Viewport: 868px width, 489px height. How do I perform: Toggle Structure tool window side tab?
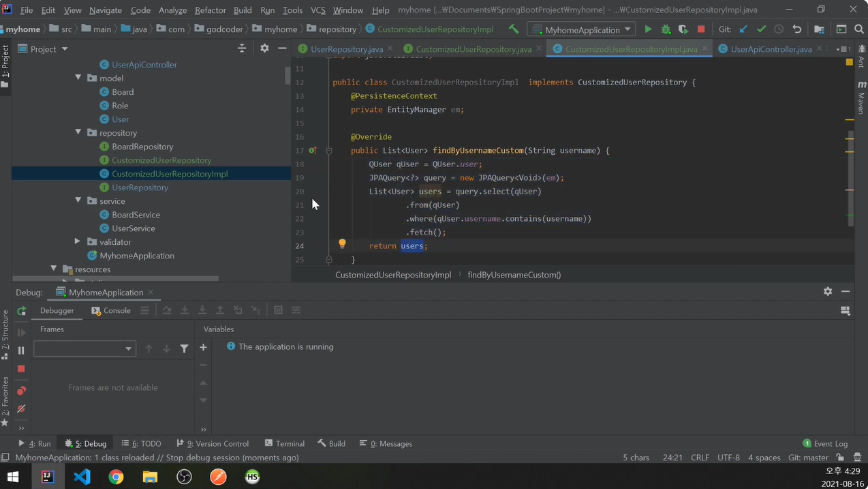[5, 334]
